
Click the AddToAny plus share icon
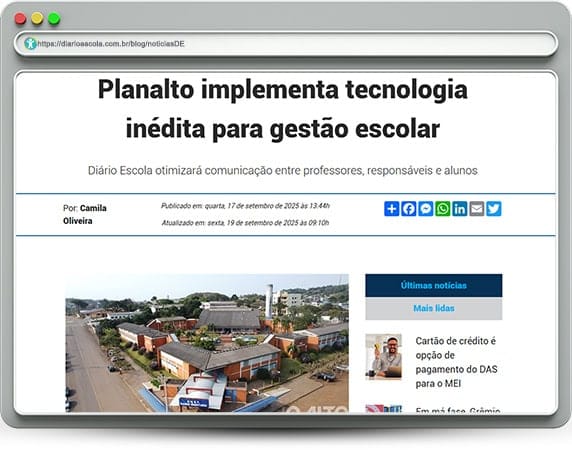coord(391,209)
